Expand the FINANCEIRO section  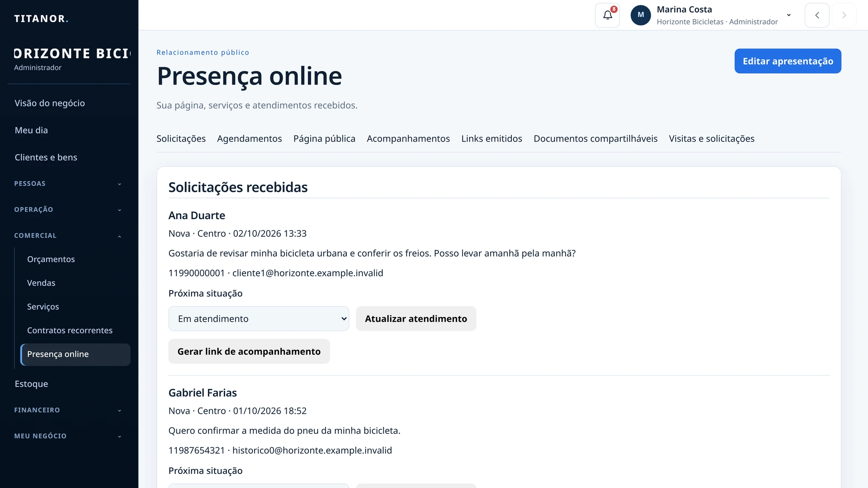click(69, 410)
